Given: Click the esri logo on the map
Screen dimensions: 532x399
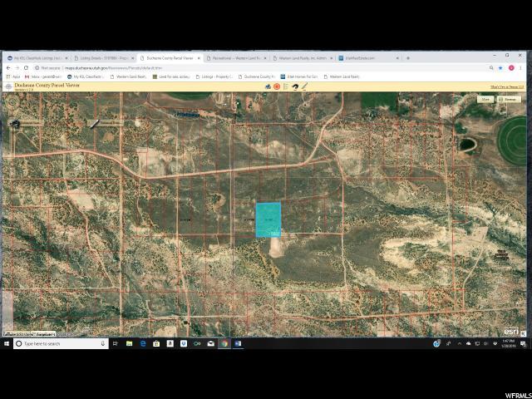Looking at the screenshot, I should coord(511,331).
